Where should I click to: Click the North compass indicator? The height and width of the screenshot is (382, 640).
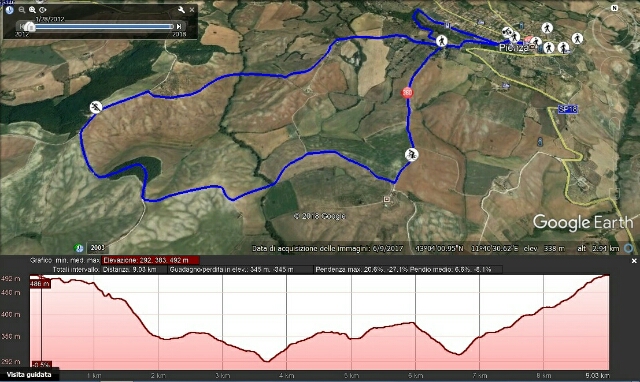(x=614, y=8)
